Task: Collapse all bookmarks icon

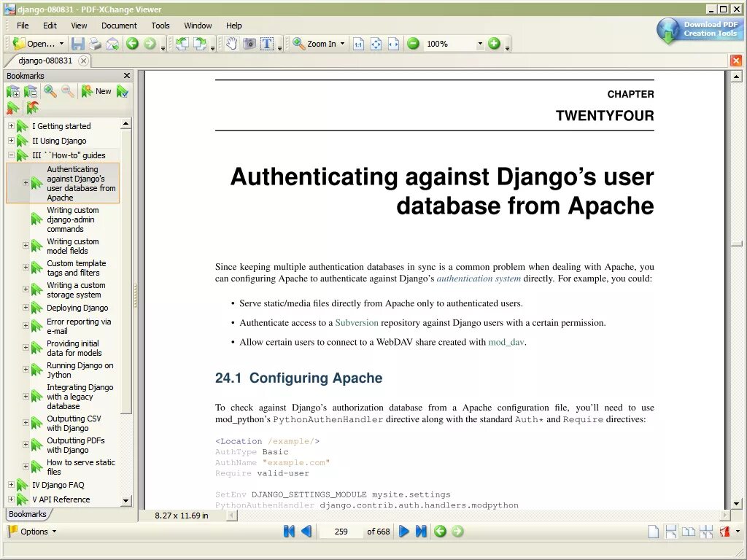Action: pyautogui.click(x=31, y=91)
